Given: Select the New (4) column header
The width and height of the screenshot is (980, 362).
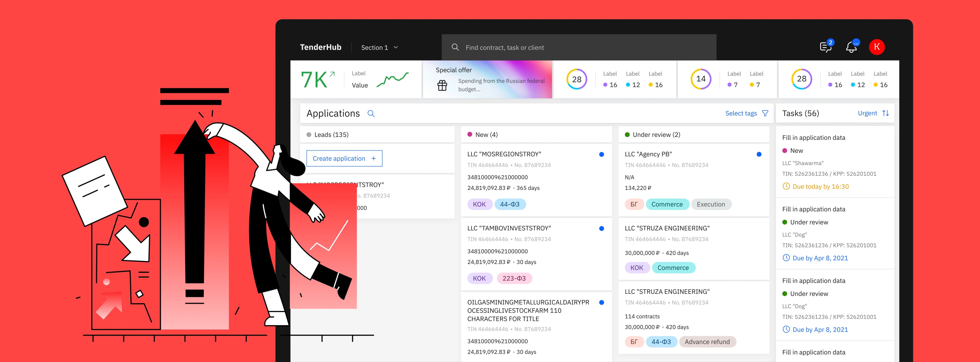Looking at the screenshot, I should tap(536, 134).
